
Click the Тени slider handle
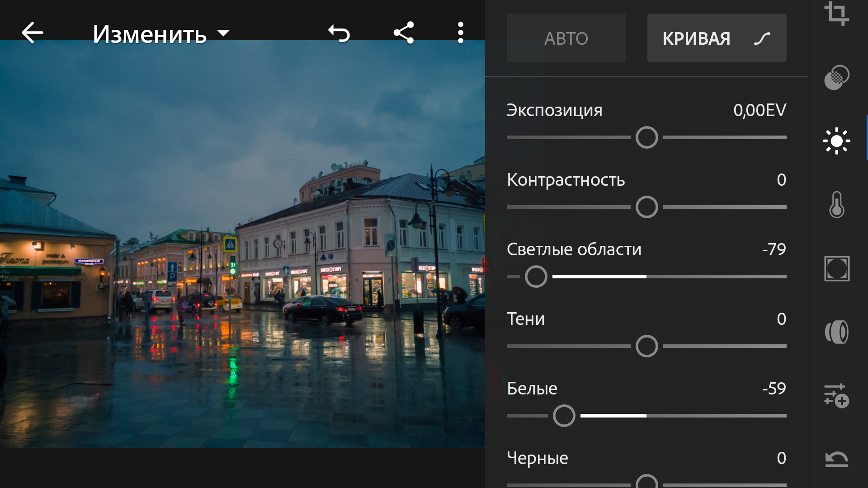[x=646, y=346]
